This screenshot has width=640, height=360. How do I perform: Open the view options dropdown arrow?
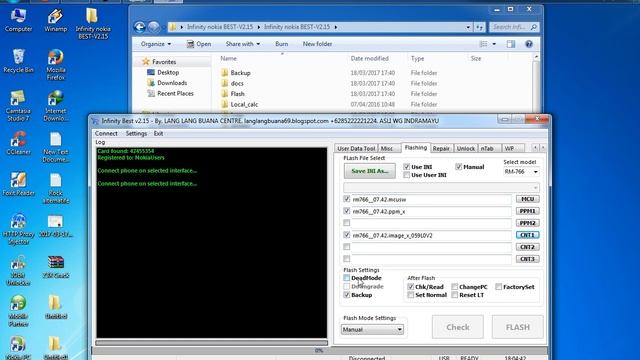coord(494,44)
